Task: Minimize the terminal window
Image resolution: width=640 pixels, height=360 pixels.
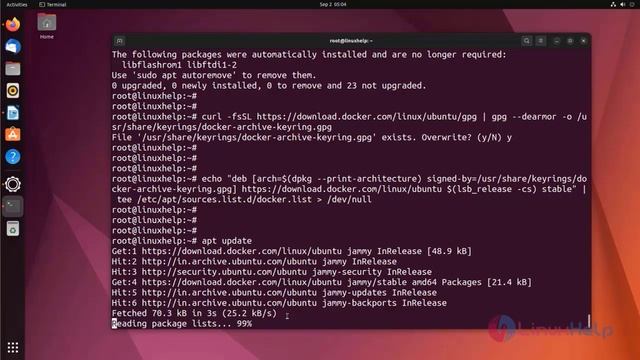Action: 556,41
